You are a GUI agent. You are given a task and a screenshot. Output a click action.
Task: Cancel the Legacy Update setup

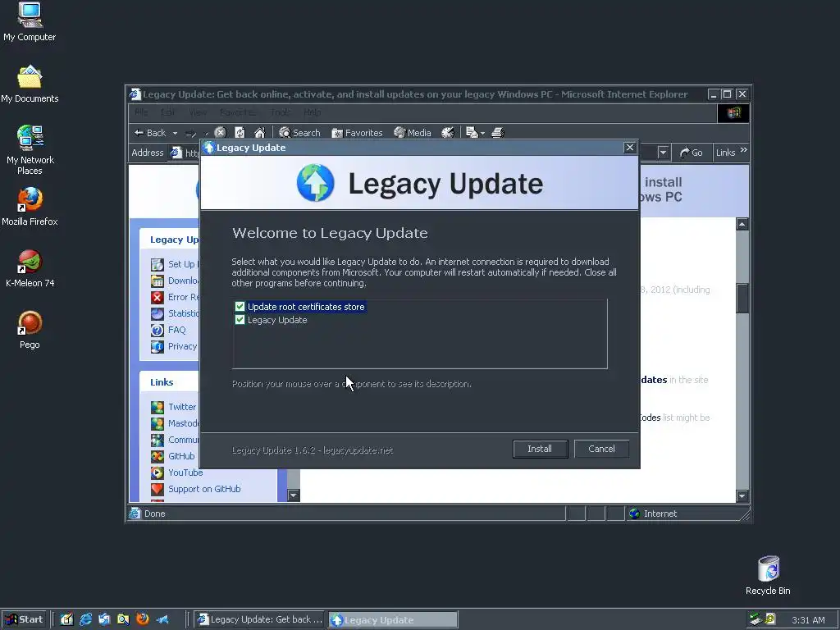click(601, 449)
